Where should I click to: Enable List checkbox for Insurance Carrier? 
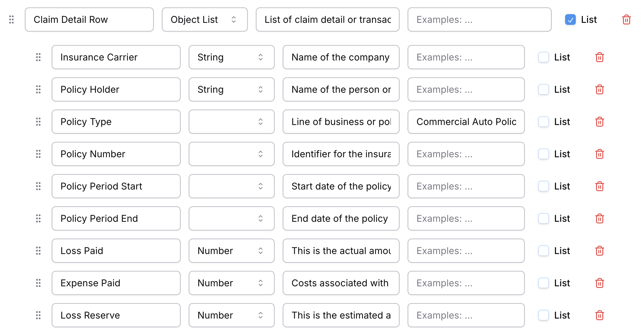click(543, 57)
